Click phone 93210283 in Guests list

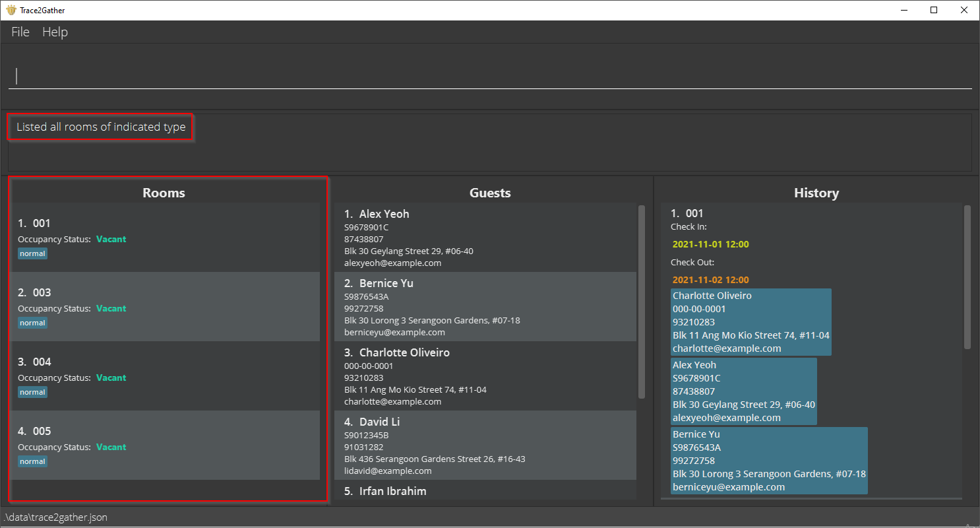click(x=363, y=378)
